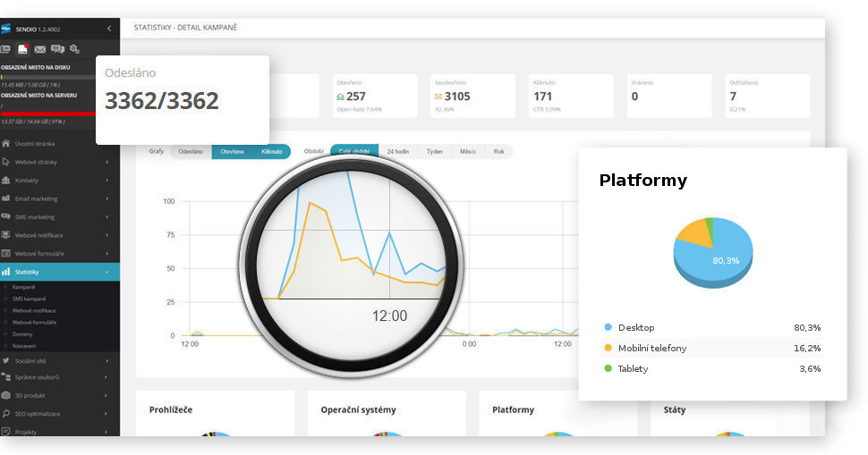Toggle the Odesláno graph series
The height and width of the screenshot is (455, 868).
tap(191, 151)
